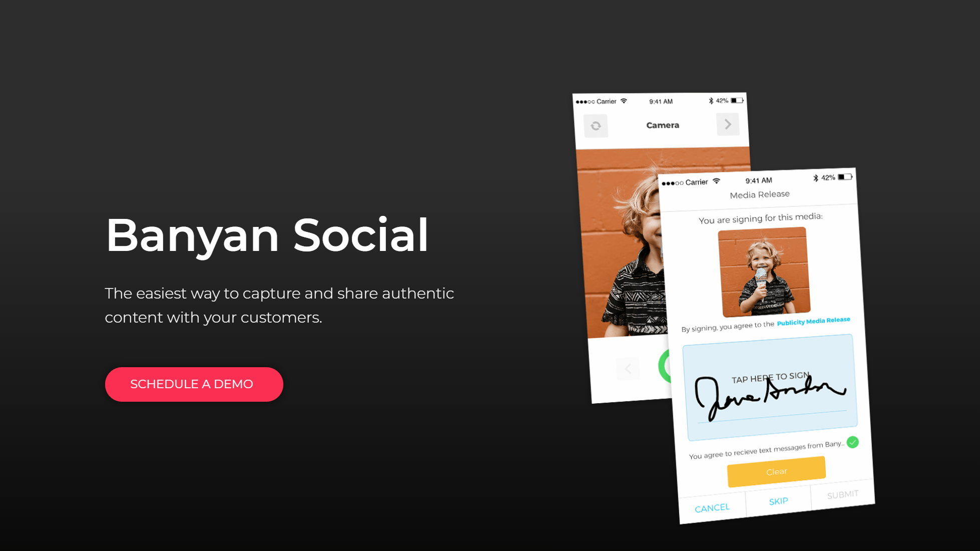Click the Camera tab label
The image size is (980, 551).
coord(661,125)
